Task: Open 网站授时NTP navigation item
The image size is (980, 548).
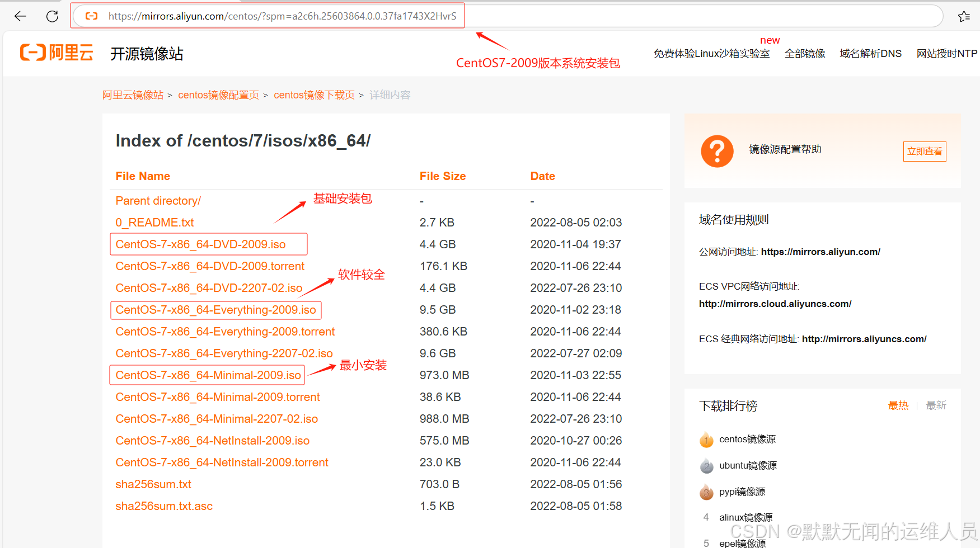Action: pyautogui.click(x=946, y=54)
